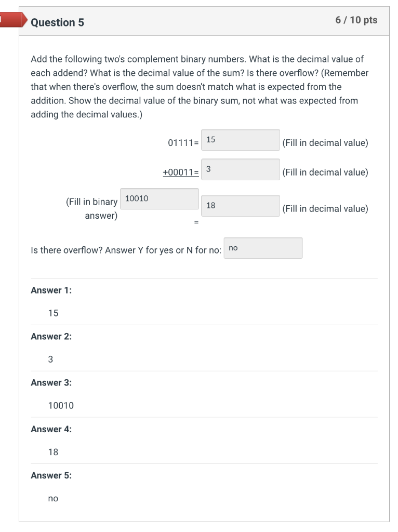
Task: Click the value 18 under Answer 4
Action: pyautogui.click(x=53, y=452)
